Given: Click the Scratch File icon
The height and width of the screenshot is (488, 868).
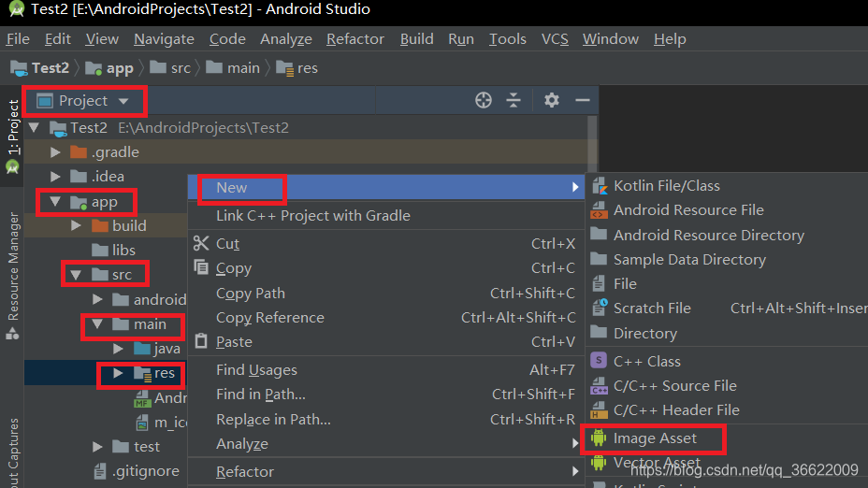Looking at the screenshot, I should click(x=600, y=307).
